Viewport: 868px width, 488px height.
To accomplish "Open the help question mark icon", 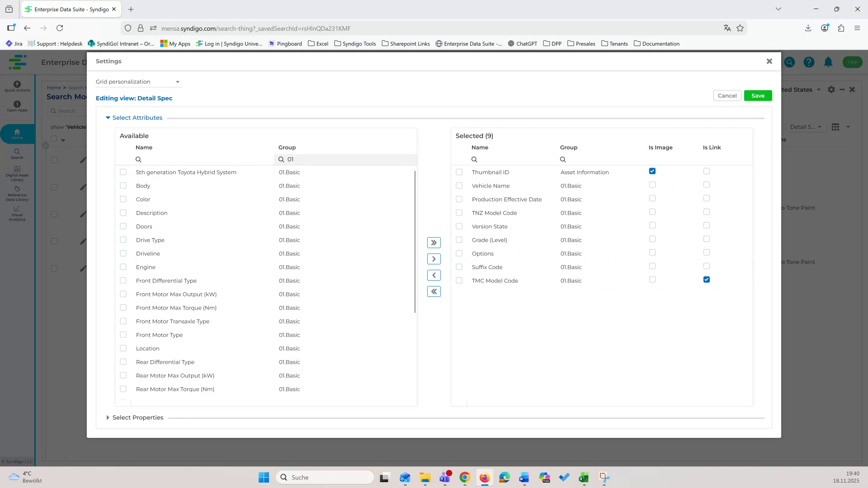I will point(809,62).
